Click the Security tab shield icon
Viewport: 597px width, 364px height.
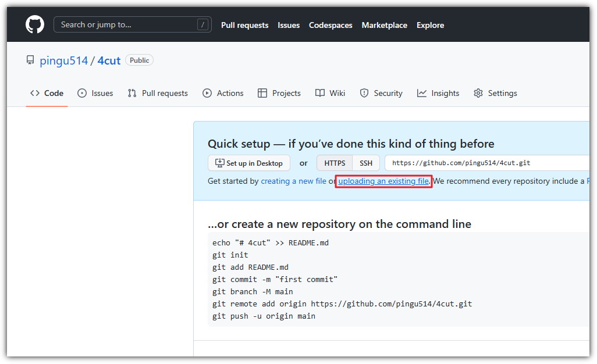(364, 93)
